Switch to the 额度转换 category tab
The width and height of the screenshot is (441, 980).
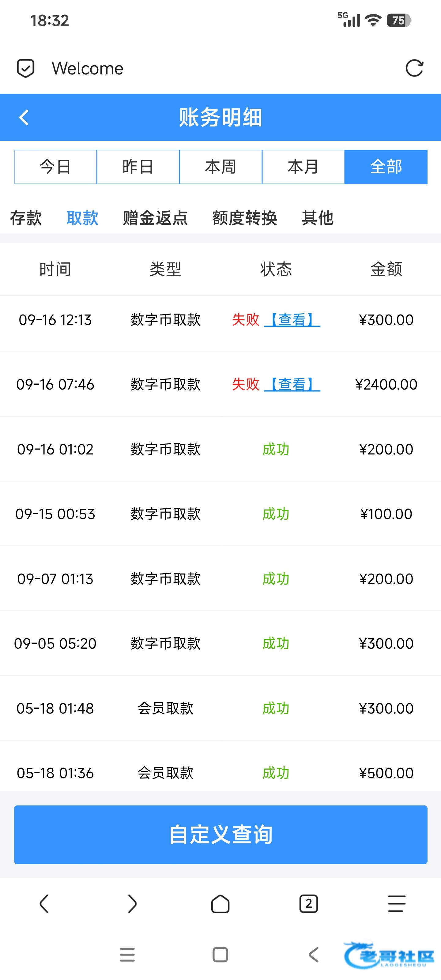point(245,218)
